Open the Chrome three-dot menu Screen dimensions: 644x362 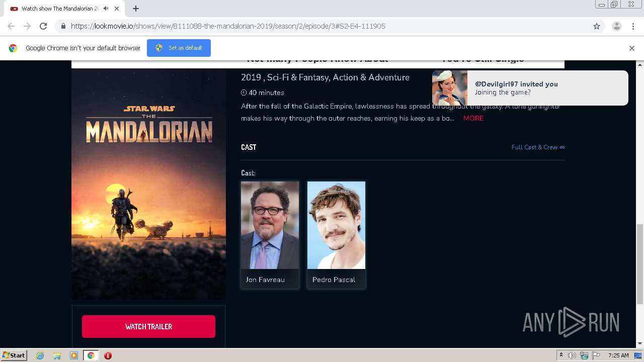(633, 26)
